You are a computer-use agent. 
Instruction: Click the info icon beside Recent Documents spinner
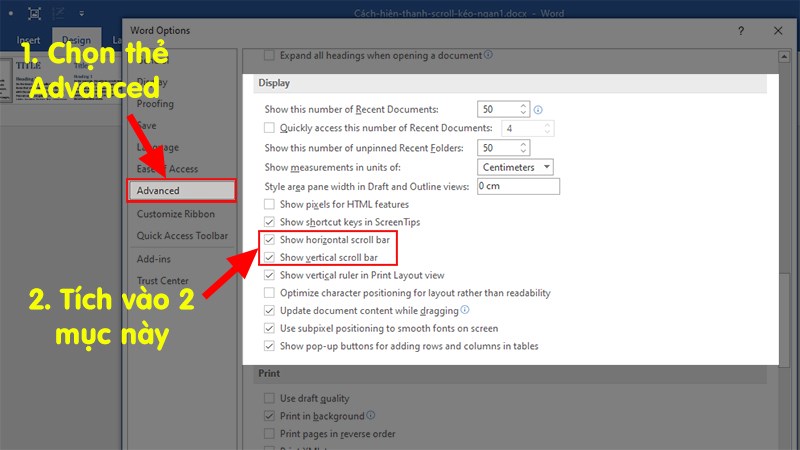[538, 110]
